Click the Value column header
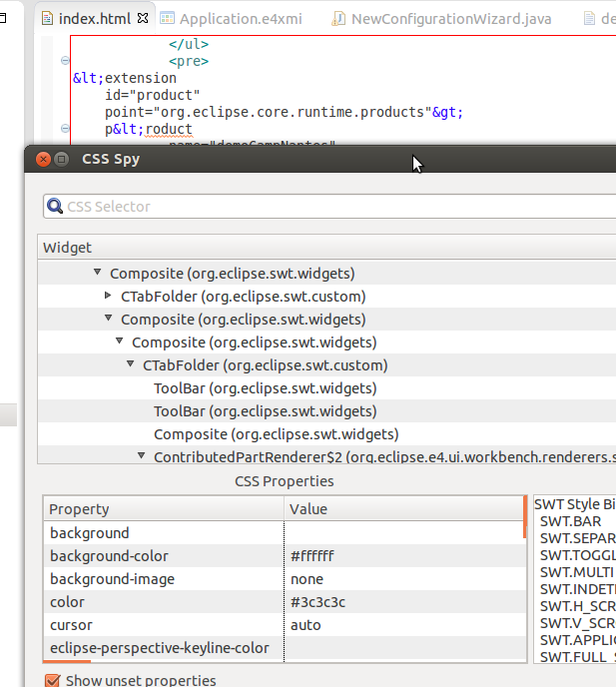This screenshot has height=687, width=616. (x=403, y=509)
